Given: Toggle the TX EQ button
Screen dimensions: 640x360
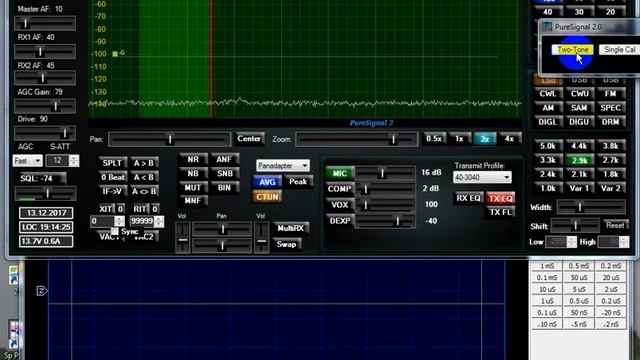Looking at the screenshot, I should (500, 199).
